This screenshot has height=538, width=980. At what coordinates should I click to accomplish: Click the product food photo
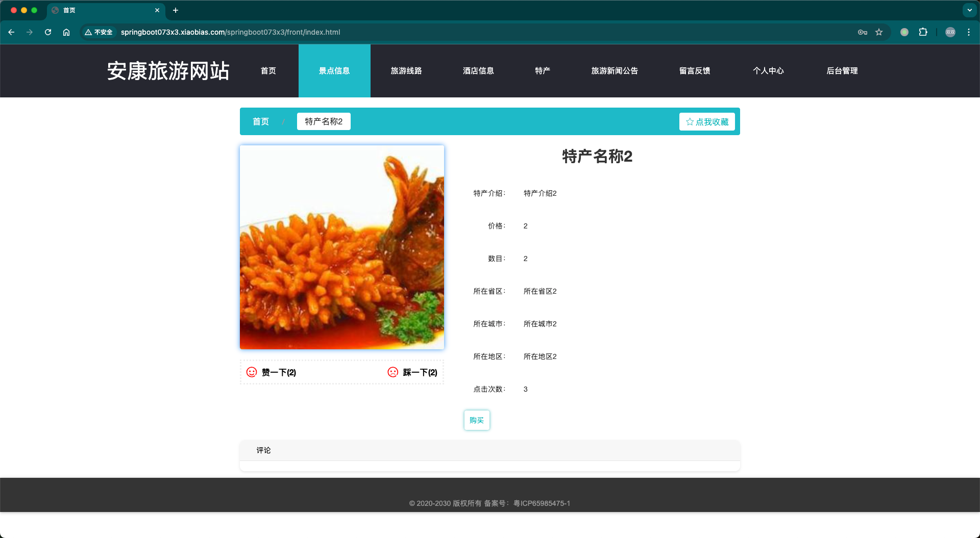coord(342,247)
